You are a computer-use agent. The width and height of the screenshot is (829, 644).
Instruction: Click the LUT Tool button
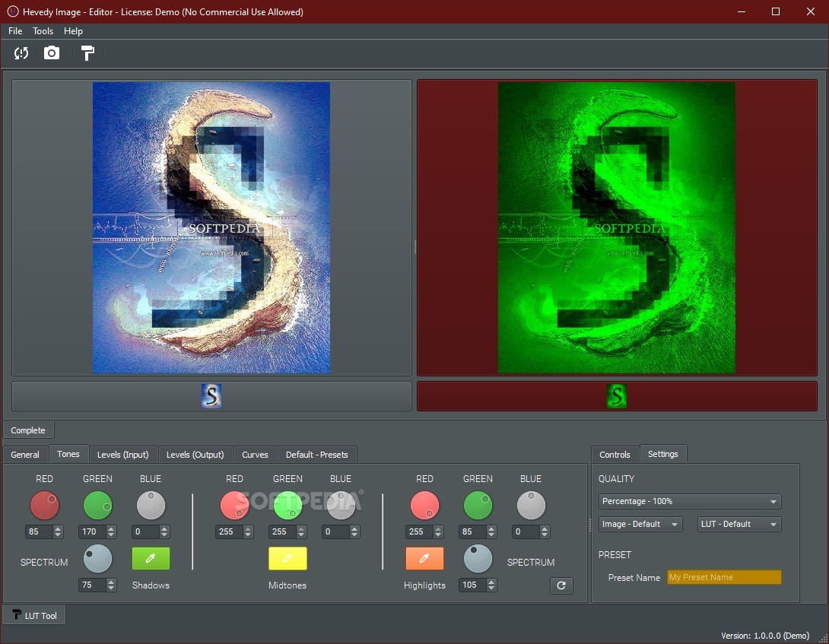pyautogui.click(x=34, y=615)
